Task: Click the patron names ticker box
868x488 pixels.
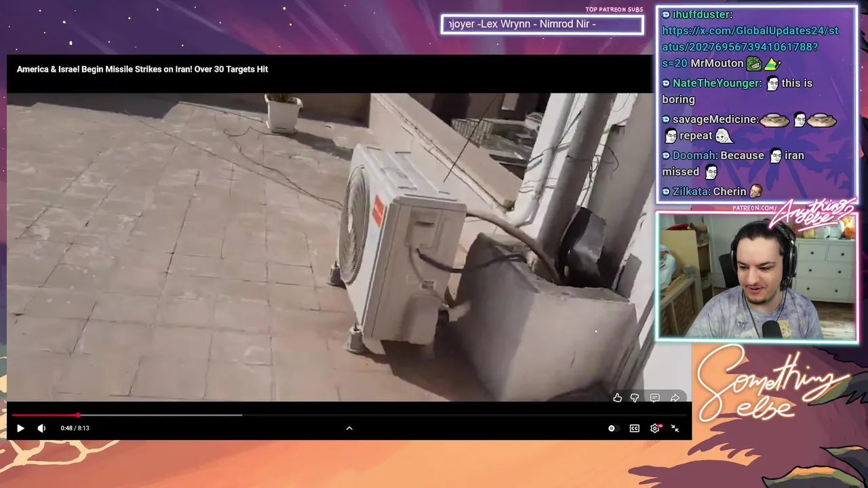Action: [542, 24]
